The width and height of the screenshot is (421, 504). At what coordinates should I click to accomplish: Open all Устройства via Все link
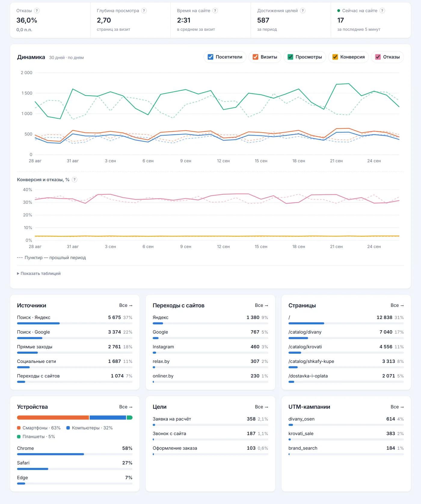(x=126, y=407)
